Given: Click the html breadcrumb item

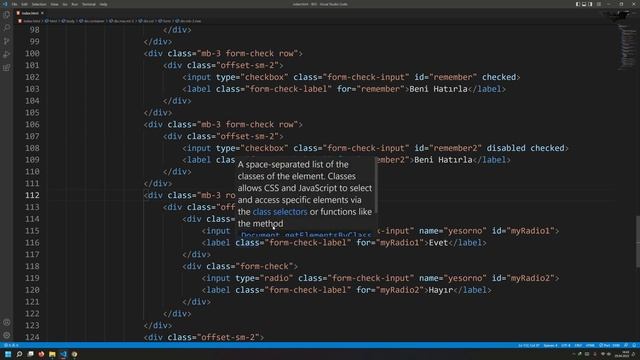Looking at the screenshot, I should point(52,21).
